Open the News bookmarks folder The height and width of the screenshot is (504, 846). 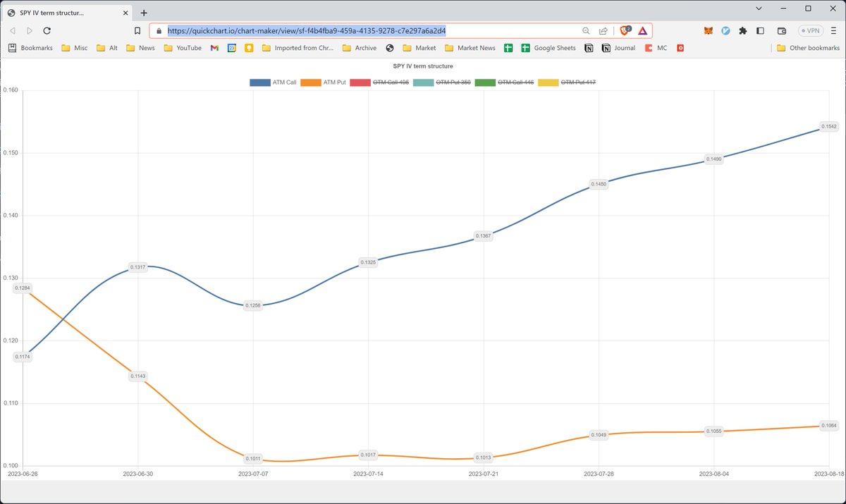pos(140,48)
